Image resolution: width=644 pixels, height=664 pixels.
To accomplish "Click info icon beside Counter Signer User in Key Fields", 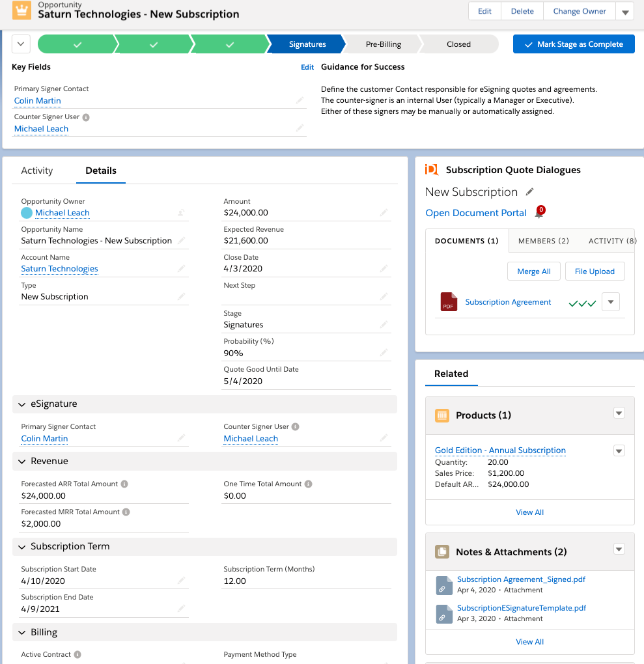I will tap(86, 117).
